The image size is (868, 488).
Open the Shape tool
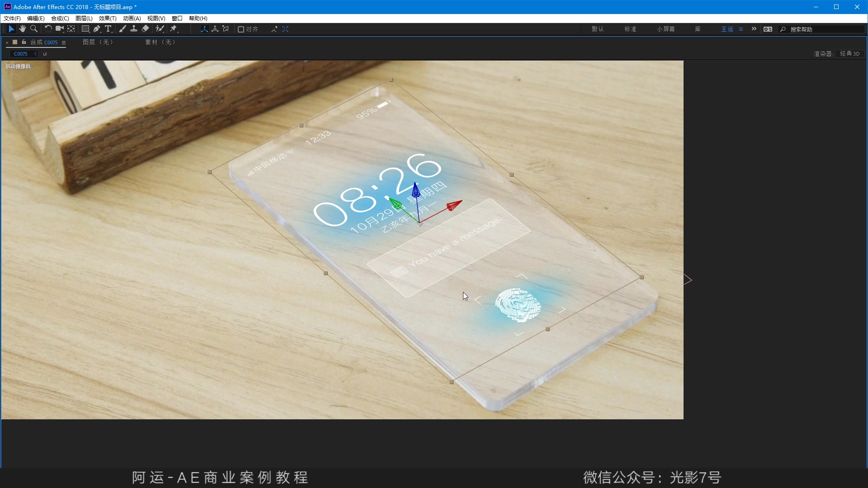tap(85, 28)
